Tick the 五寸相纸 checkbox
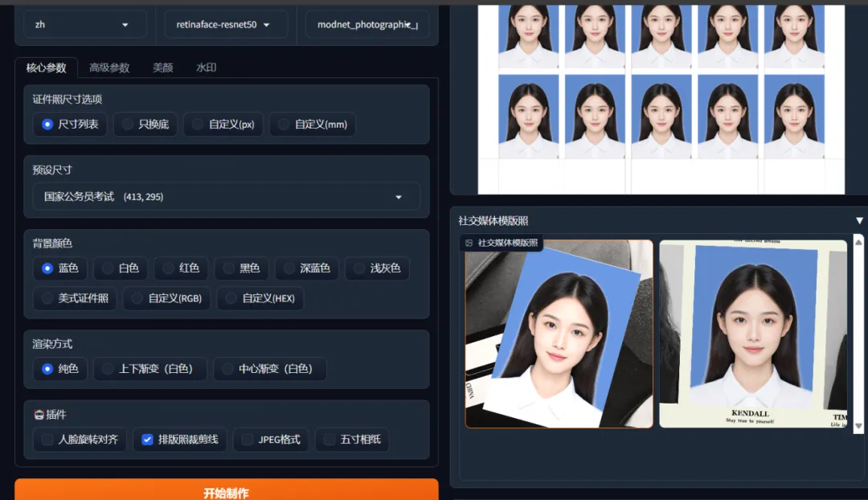 point(330,440)
